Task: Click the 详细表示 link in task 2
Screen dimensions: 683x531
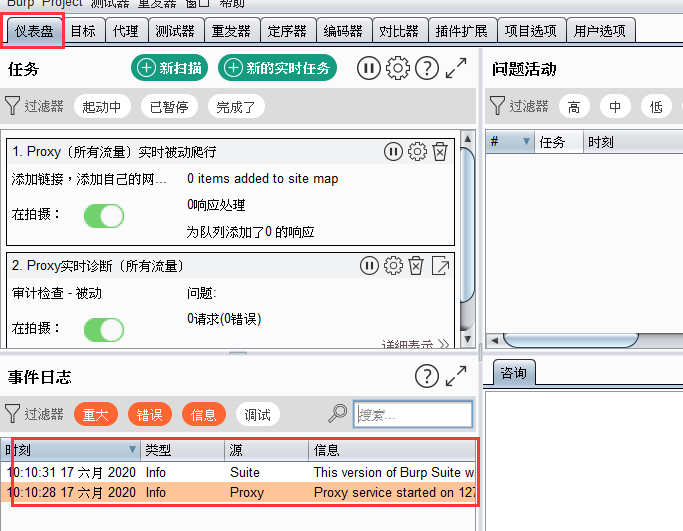Action: pos(415,344)
